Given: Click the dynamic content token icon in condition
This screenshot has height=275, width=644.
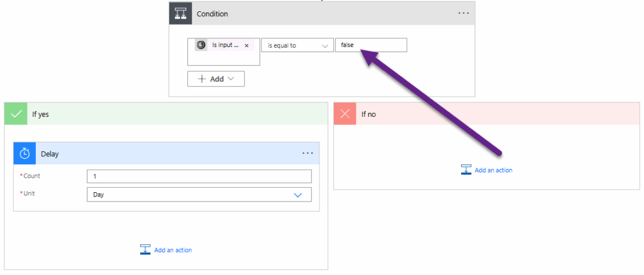Looking at the screenshot, I should [201, 45].
